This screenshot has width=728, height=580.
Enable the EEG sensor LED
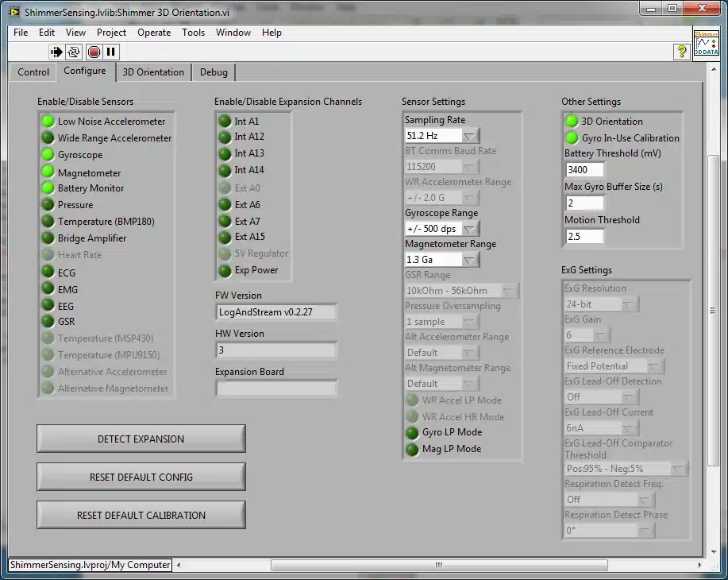tap(48, 305)
